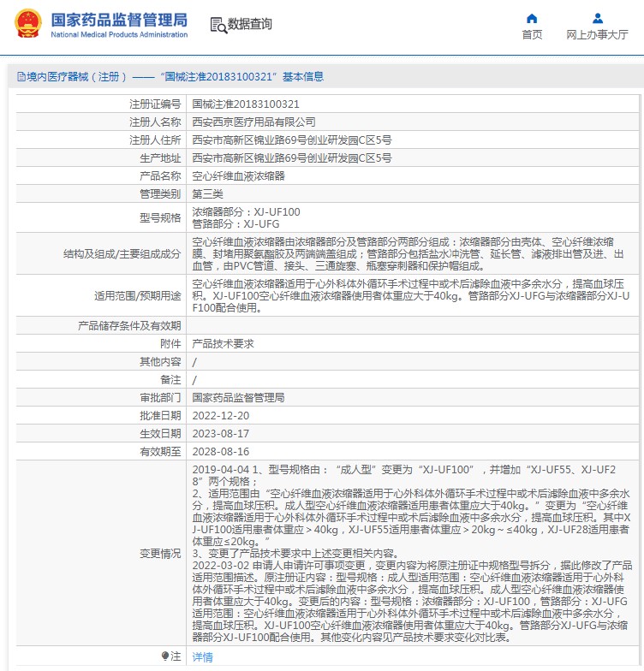This screenshot has height=671, width=644.
Task: Select the product name 空心纤维血液浓缩器
Action: pos(238,176)
